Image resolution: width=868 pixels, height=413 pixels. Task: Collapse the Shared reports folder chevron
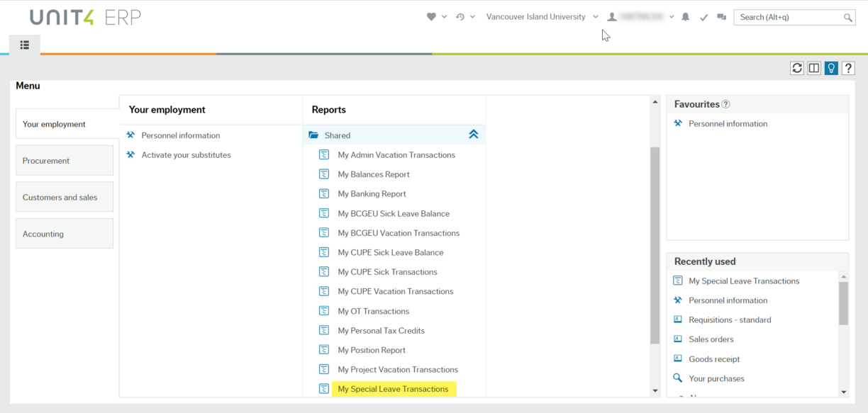(x=474, y=134)
